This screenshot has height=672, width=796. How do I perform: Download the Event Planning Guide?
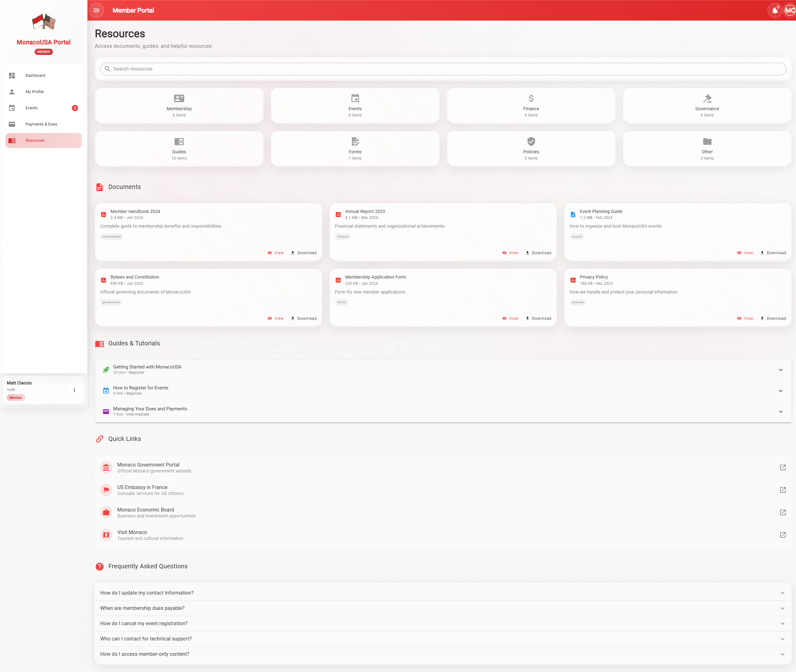coord(773,253)
